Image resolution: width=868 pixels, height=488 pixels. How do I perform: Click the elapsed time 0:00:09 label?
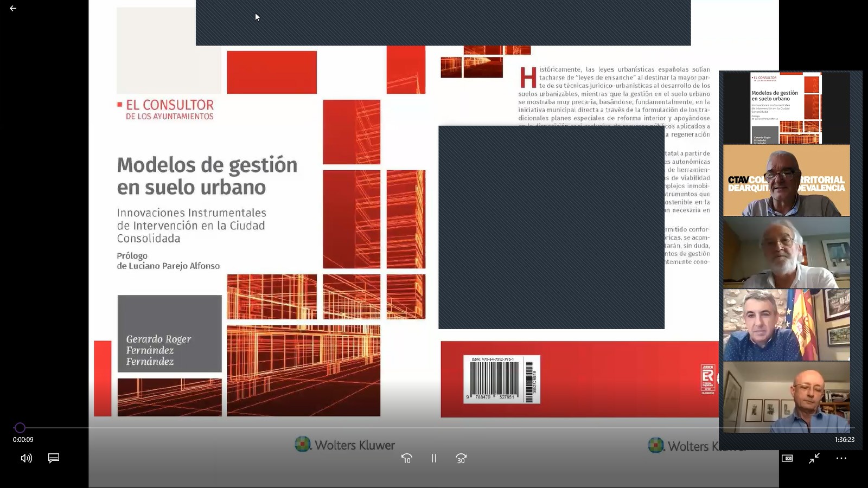(x=23, y=440)
